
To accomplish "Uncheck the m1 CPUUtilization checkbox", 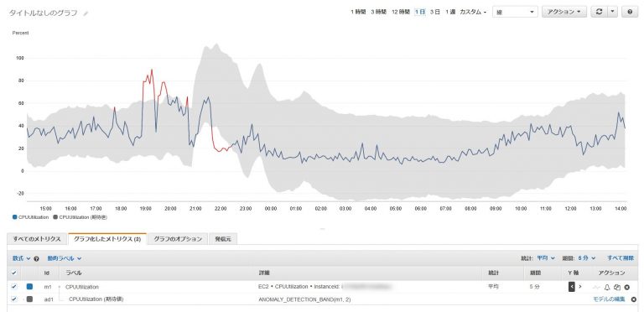I will pos(14,287).
